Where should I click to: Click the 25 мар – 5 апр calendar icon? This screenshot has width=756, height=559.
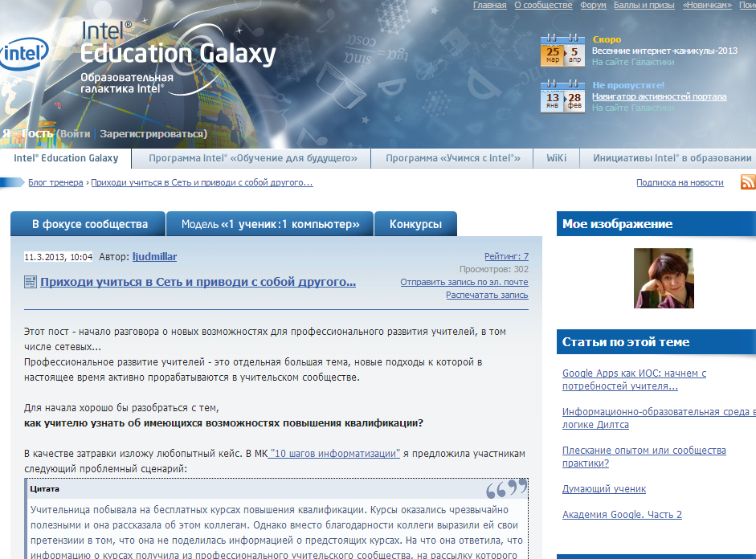(562, 51)
